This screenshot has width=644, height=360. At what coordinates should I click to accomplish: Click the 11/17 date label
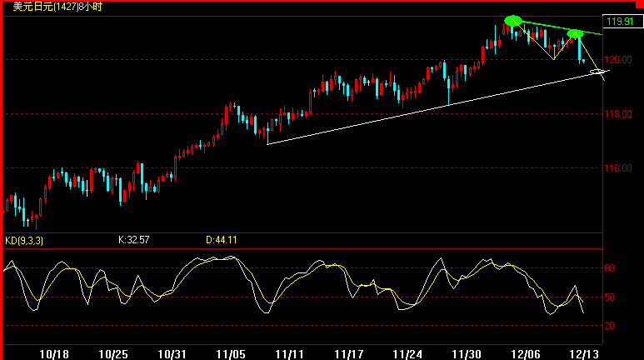point(349,354)
